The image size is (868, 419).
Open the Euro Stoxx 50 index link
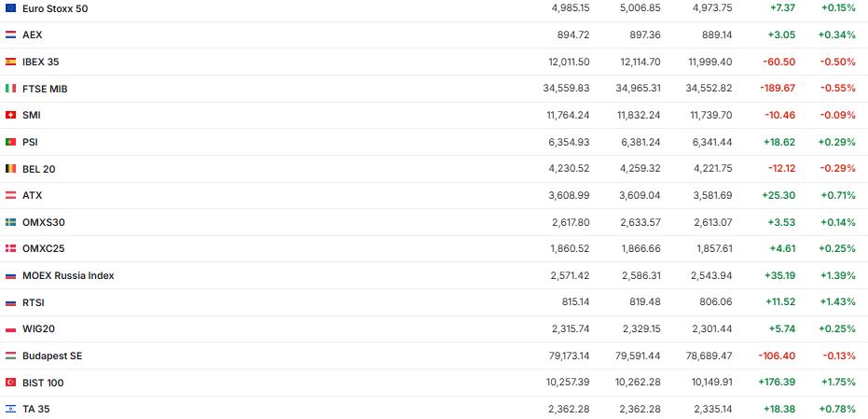54,7
